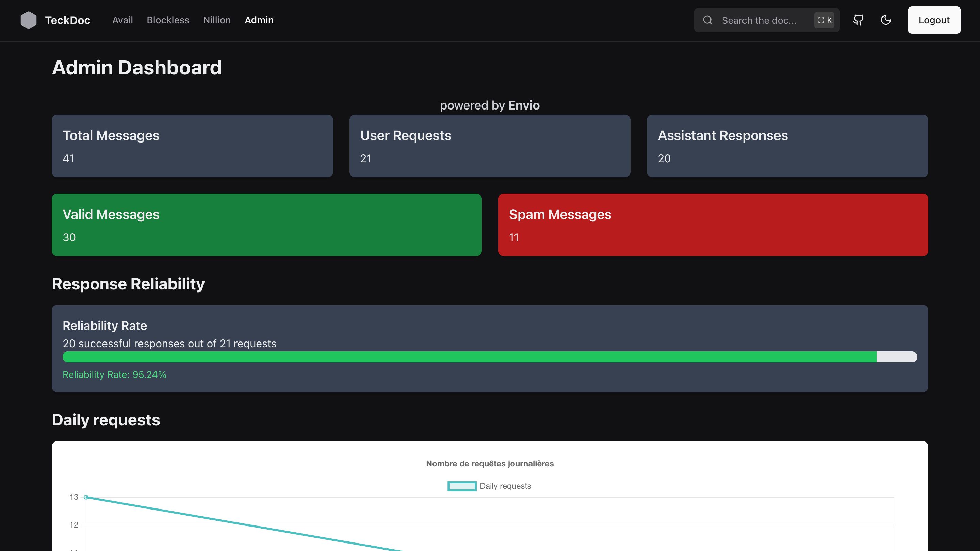Image resolution: width=980 pixels, height=551 pixels.
Task: Open the Nillion nav item
Action: (217, 20)
